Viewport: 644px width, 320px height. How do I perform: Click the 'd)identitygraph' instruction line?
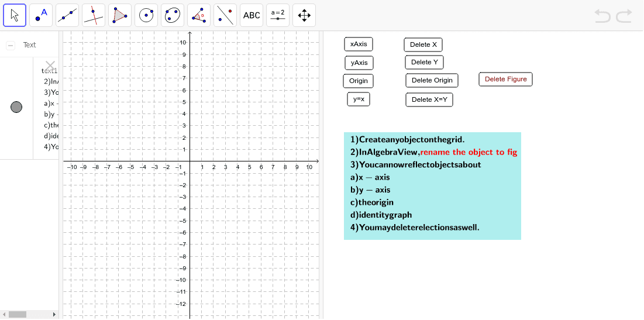(x=381, y=215)
